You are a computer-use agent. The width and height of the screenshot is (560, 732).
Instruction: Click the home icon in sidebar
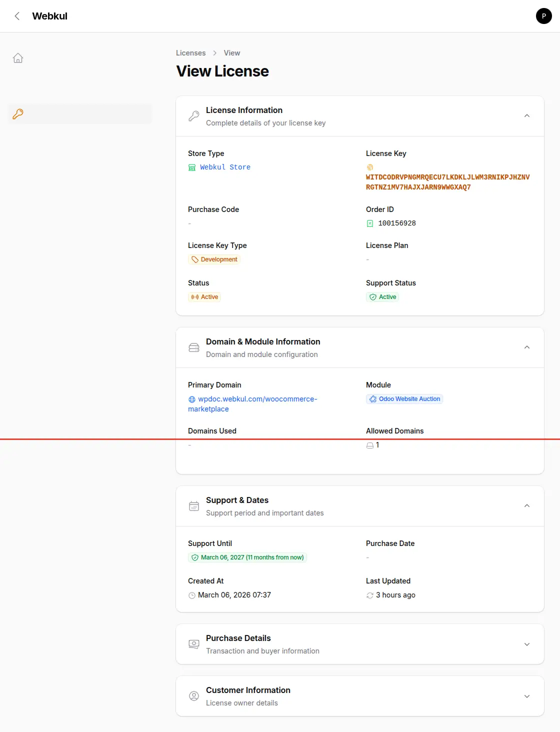pos(18,58)
